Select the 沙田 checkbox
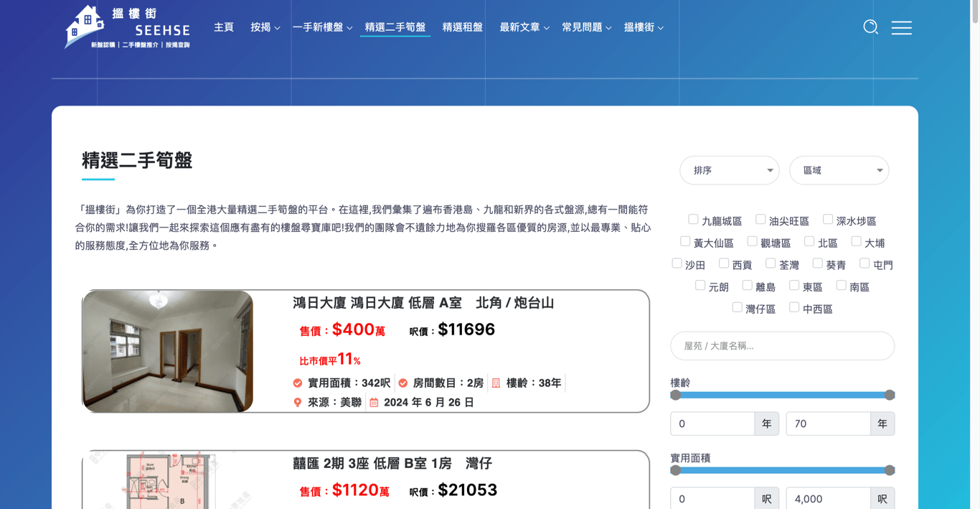980x509 pixels. [677, 263]
